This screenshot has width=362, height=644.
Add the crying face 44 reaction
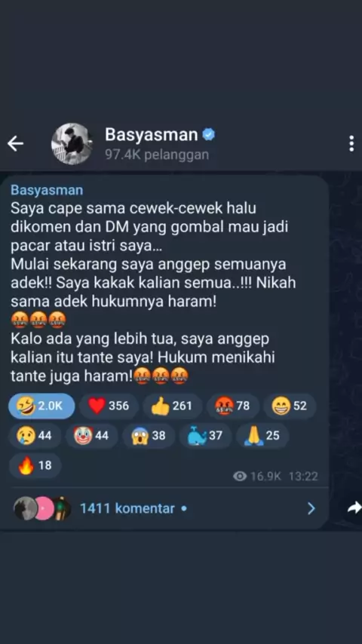(x=35, y=435)
